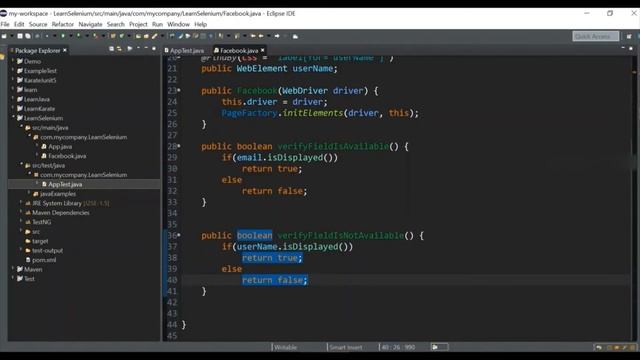Viewport: 640px width, 360px height.
Task: Collapse the LearnSelenium project node
Action: coord(13,118)
